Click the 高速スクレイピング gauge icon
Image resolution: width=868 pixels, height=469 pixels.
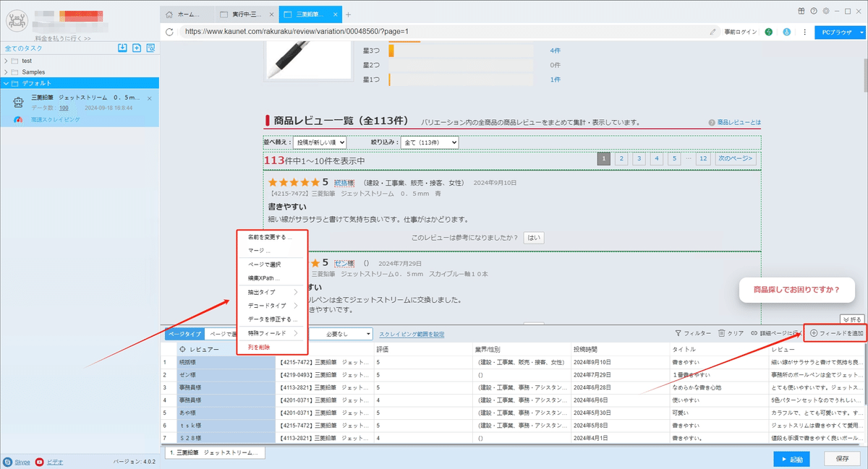click(x=18, y=119)
